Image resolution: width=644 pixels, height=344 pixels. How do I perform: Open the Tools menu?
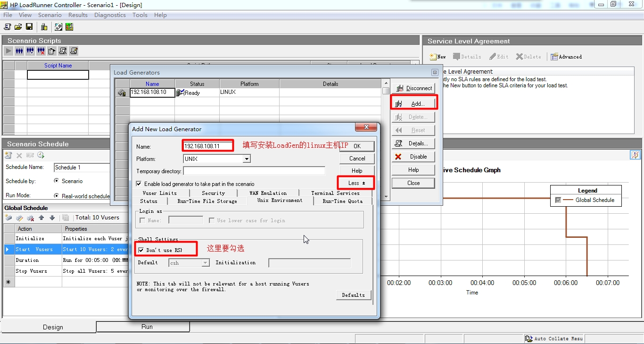pyautogui.click(x=140, y=15)
